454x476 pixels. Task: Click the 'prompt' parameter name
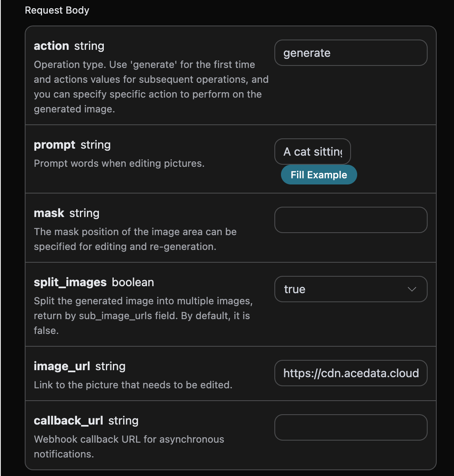54,145
